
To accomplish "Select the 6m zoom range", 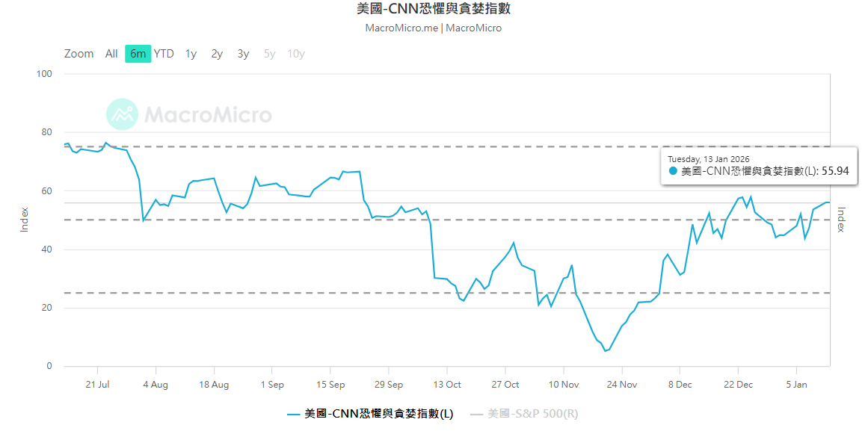I will tap(138, 54).
